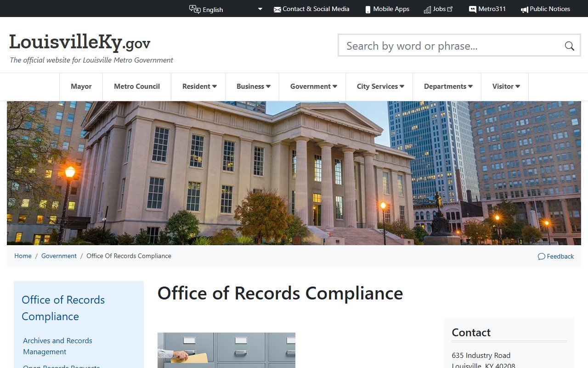Viewport: 588px width, 368px height.
Task: Click the magnifying glass search icon
Action: click(x=570, y=46)
